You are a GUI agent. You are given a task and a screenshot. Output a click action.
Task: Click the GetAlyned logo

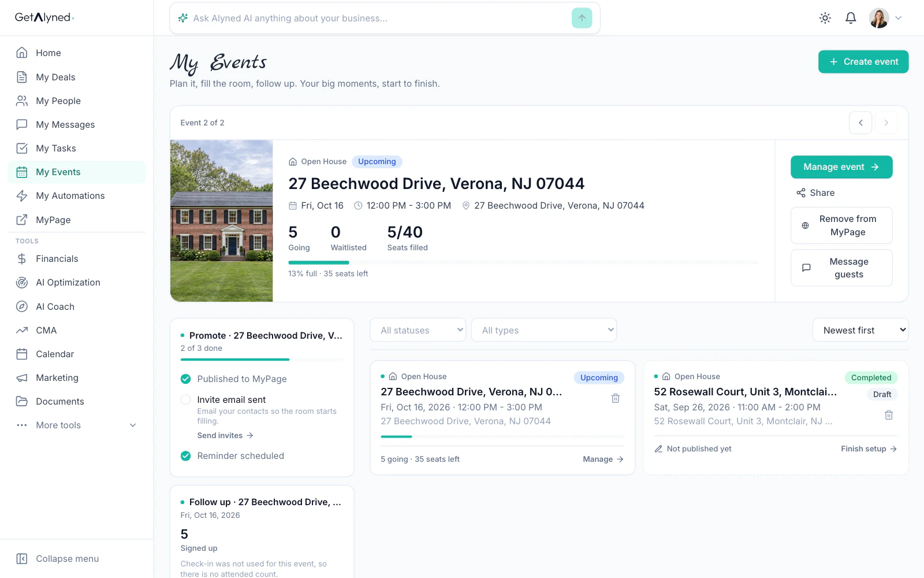(x=44, y=17)
